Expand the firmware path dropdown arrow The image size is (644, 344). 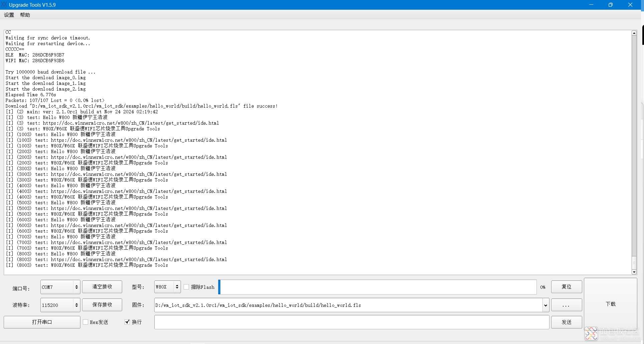[x=546, y=305]
